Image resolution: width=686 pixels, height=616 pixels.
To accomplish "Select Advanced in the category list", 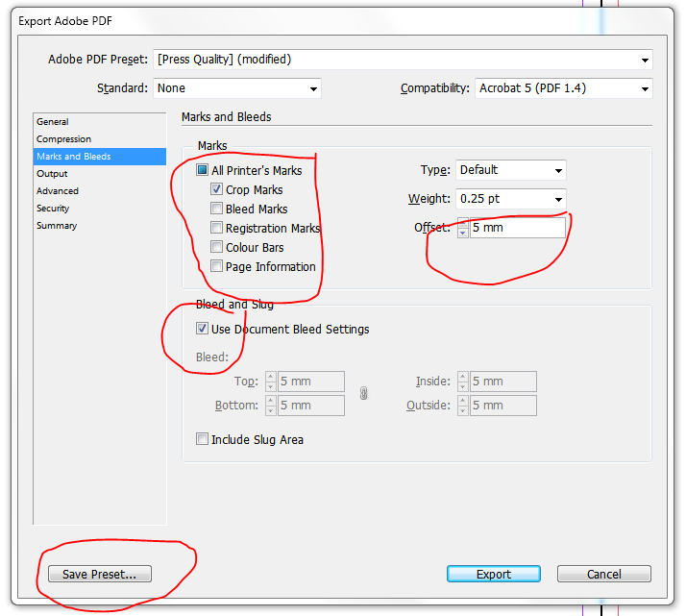I will click(100, 191).
